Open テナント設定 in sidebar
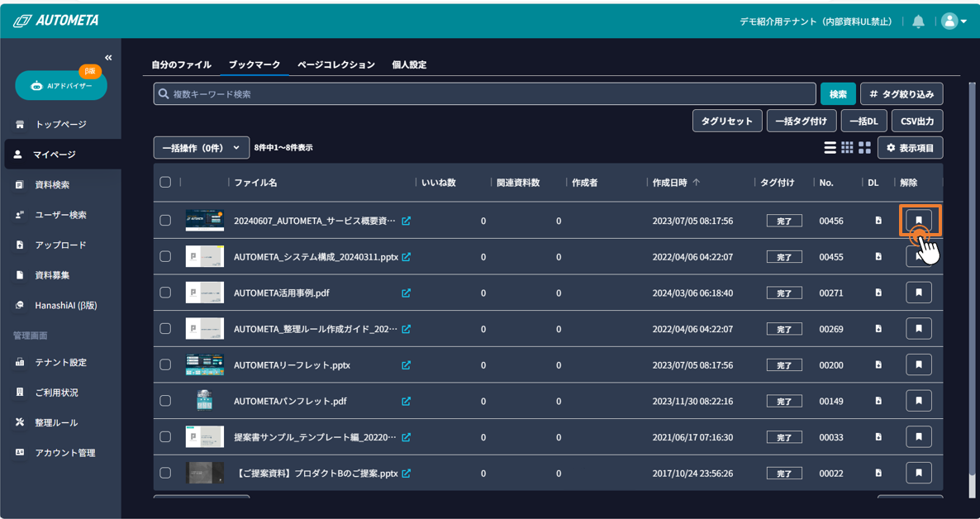Viewport: 980px width, 519px height. point(60,362)
